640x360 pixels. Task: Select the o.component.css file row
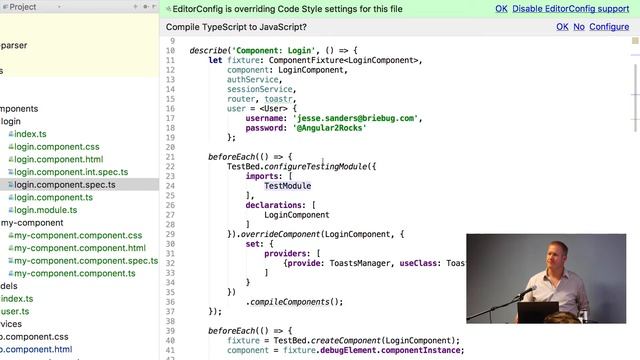click(34, 337)
